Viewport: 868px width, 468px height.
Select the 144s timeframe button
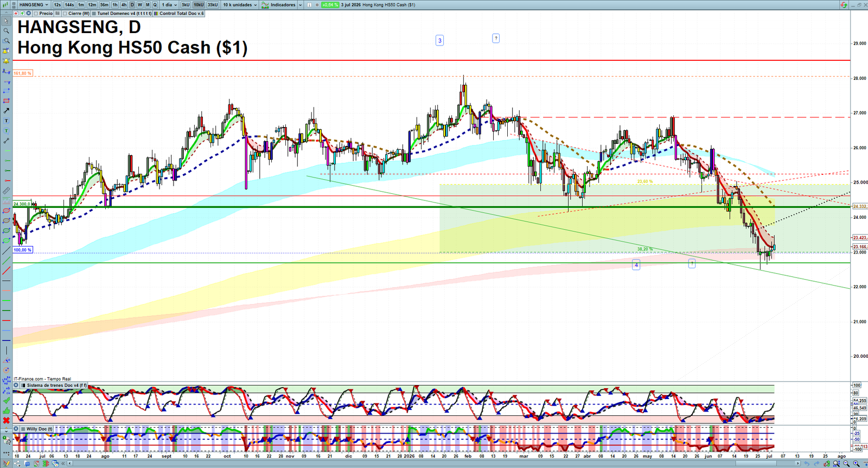point(69,5)
